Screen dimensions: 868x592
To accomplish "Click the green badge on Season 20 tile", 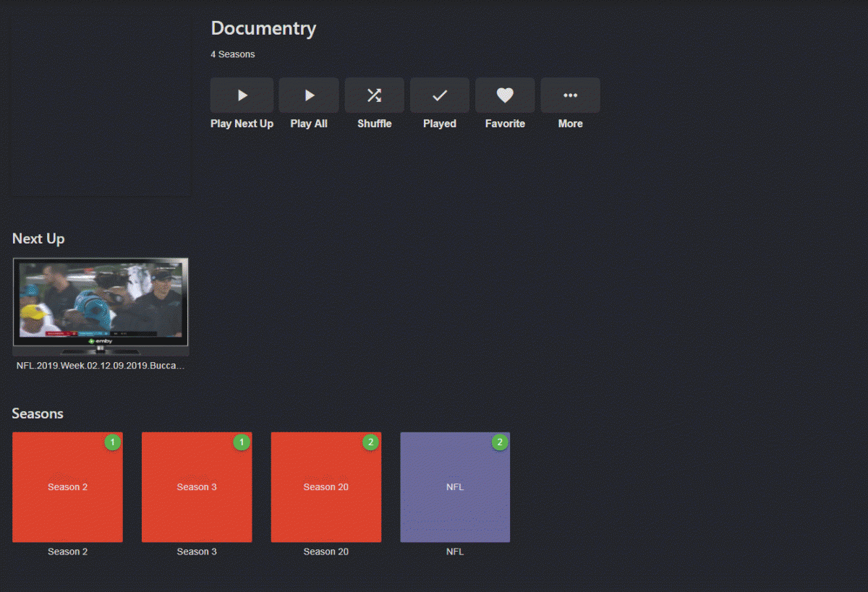I will 370,442.
